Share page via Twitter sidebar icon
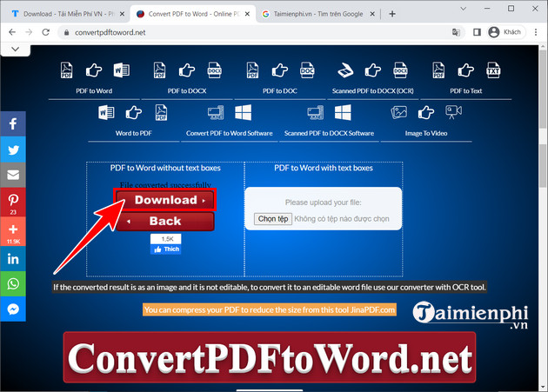This screenshot has height=392, width=548. coord(13,149)
